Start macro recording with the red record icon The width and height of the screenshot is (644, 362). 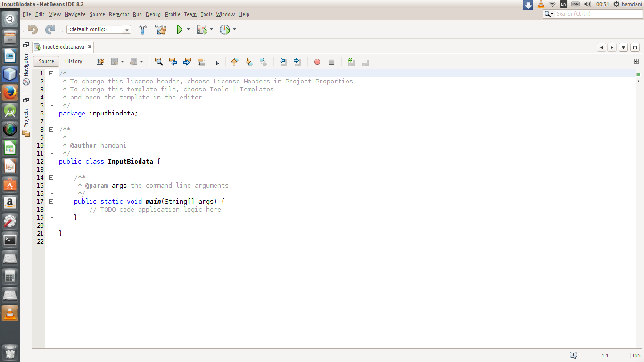point(317,61)
